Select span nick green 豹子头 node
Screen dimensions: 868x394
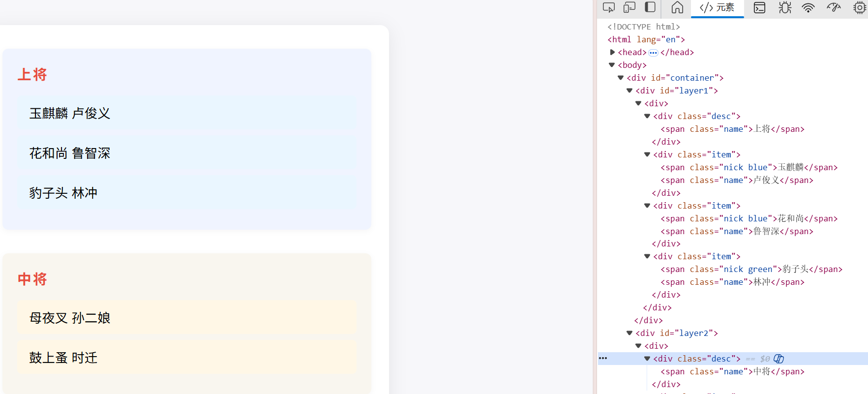pyautogui.click(x=751, y=269)
